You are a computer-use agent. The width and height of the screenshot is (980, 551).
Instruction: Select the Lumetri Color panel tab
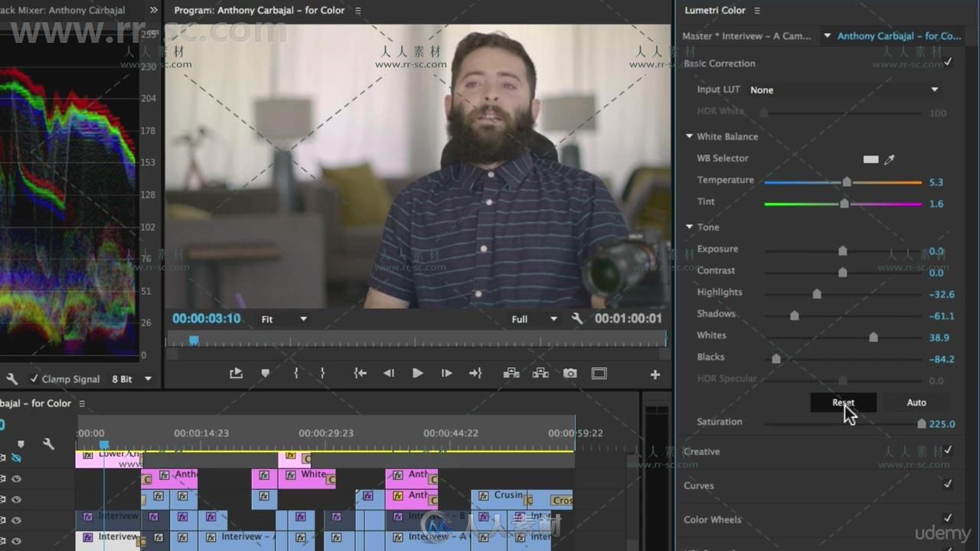[x=714, y=11]
